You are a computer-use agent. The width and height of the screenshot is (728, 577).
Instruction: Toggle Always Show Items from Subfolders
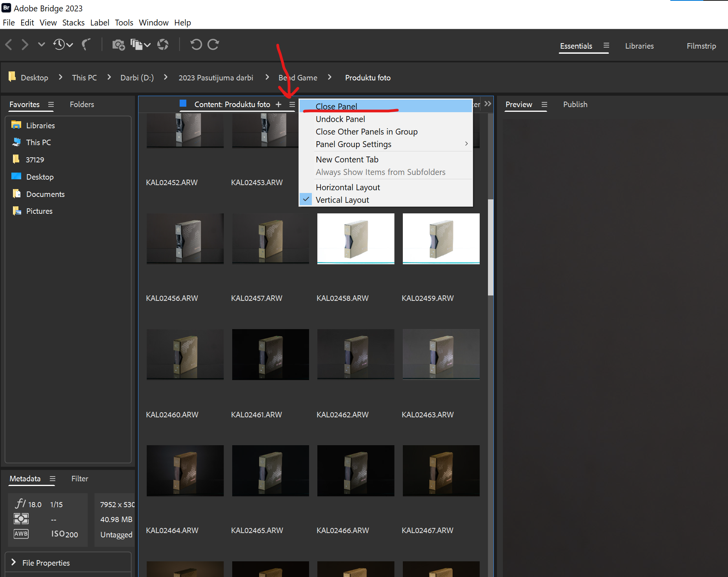coord(380,172)
